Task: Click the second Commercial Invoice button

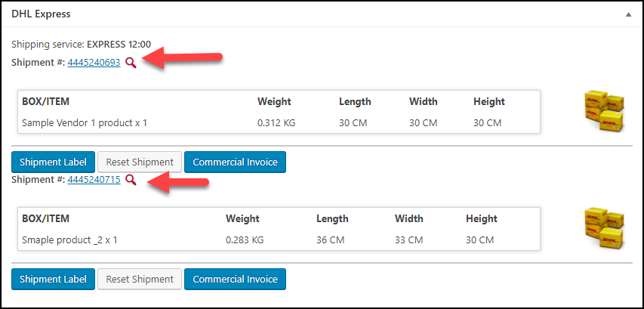Action: click(235, 279)
